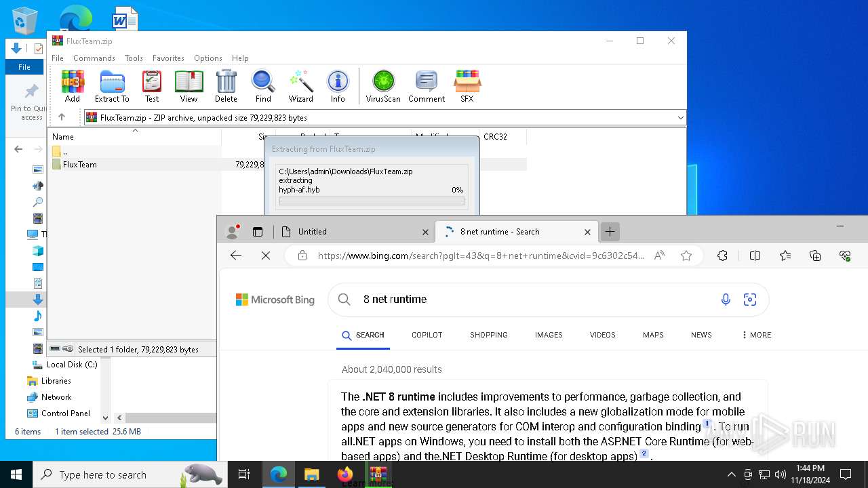
Task: Open File tab in File Explorer
Action: (x=24, y=67)
